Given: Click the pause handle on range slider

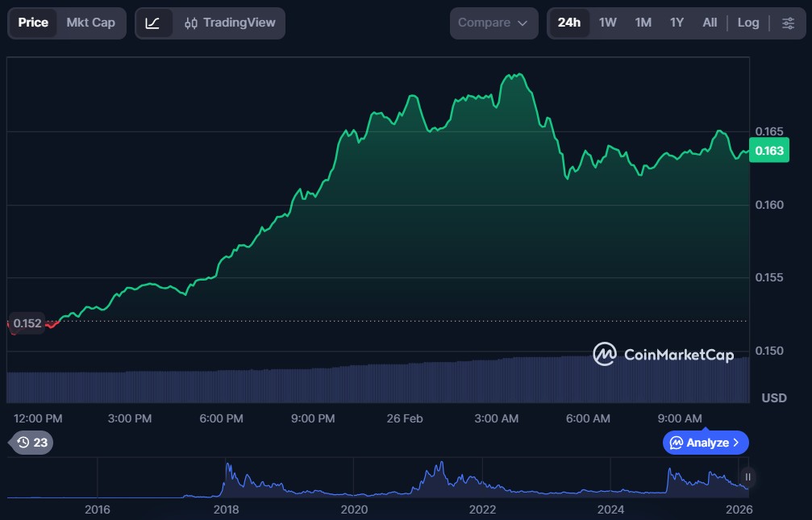Looking at the screenshot, I should tap(747, 477).
